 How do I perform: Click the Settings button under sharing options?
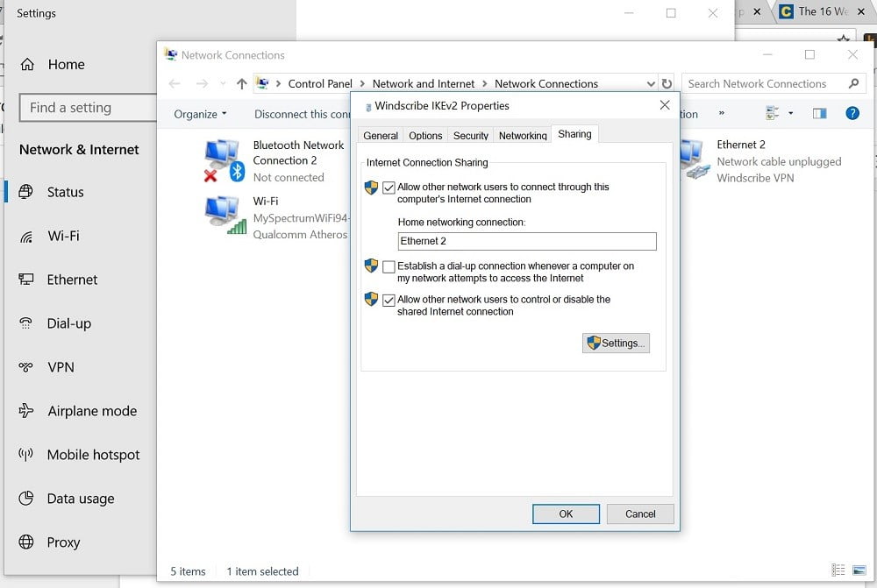(616, 343)
